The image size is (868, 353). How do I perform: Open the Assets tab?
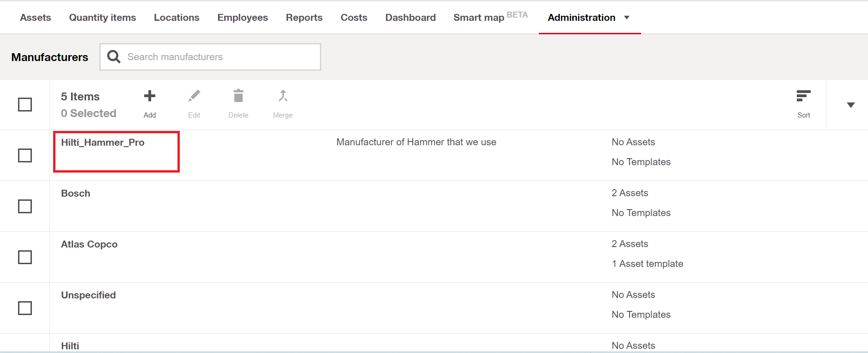click(x=36, y=18)
